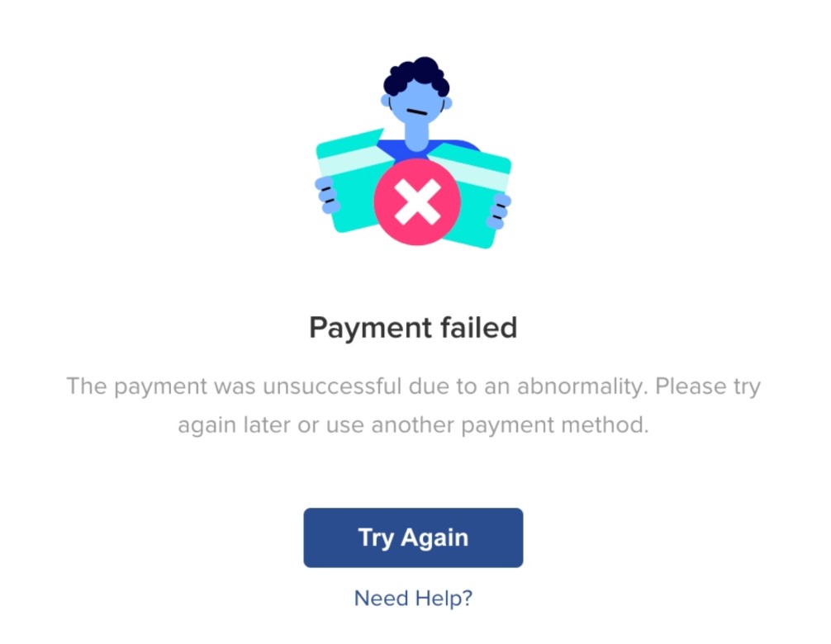Click the hand holding the left card piece
This screenshot has height=644, width=831.
(x=327, y=196)
